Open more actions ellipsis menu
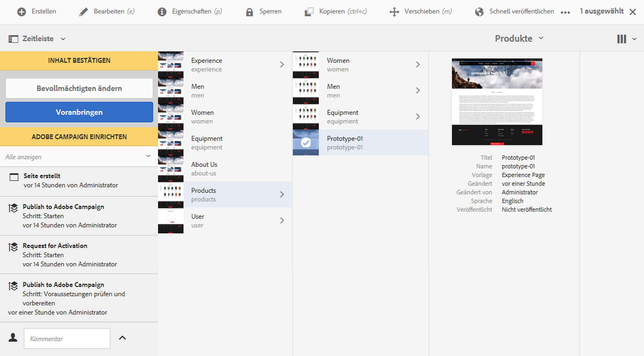 565,13
